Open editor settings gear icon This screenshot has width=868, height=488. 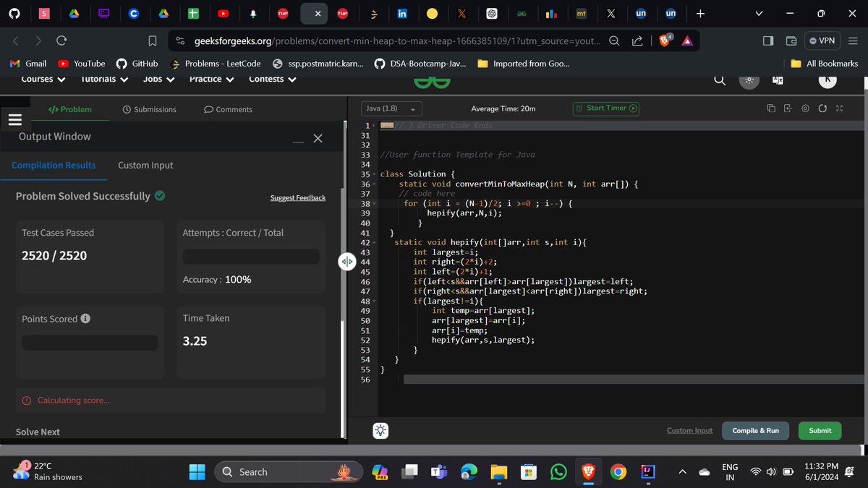(805, 108)
